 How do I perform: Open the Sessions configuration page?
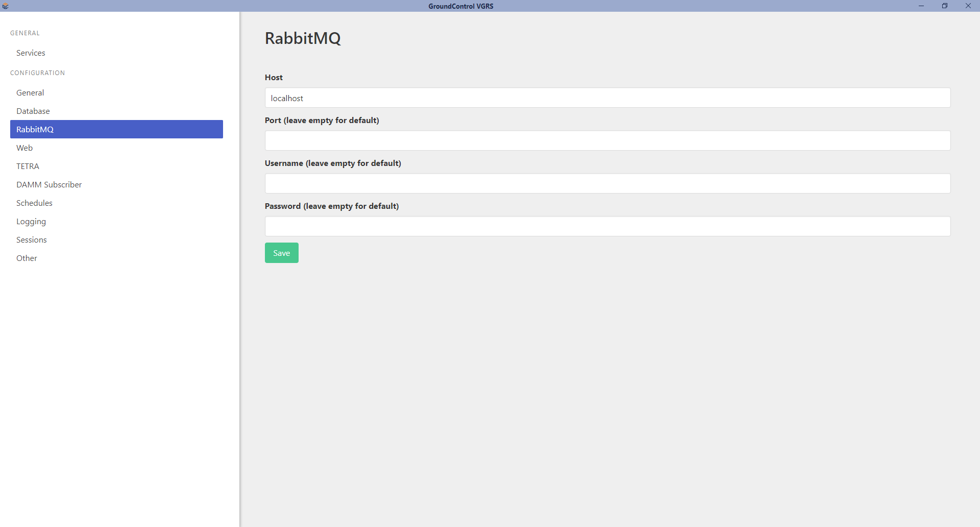pyautogui.click(x=32, y=240)
